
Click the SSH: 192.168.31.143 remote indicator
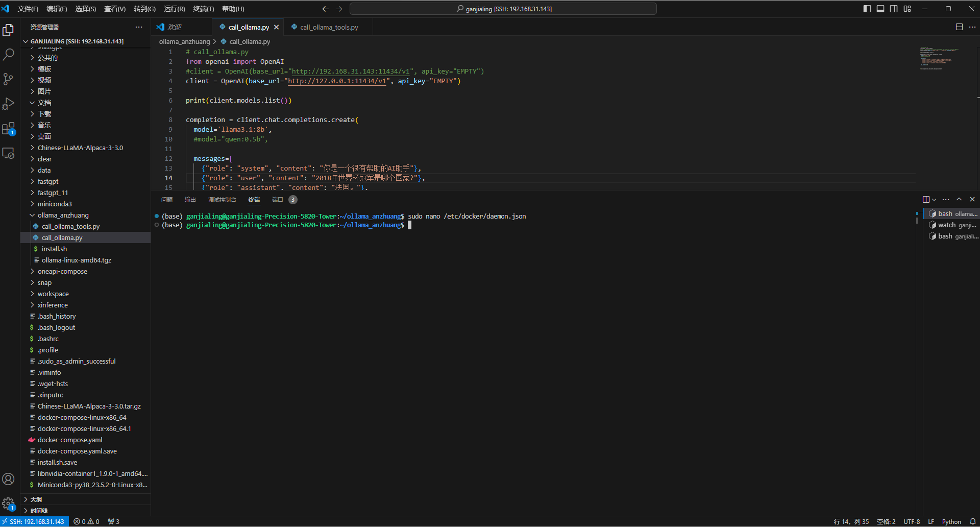34,521
